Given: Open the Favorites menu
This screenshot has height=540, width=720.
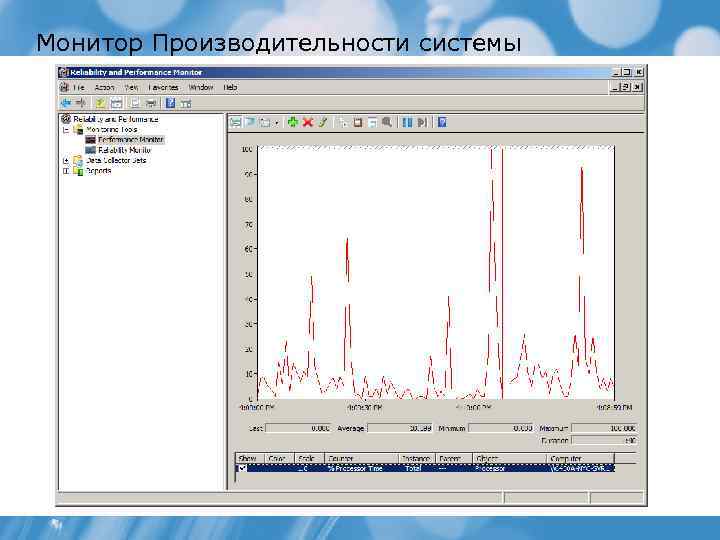Looking at the screenshot, I should [x=163, y=87].
